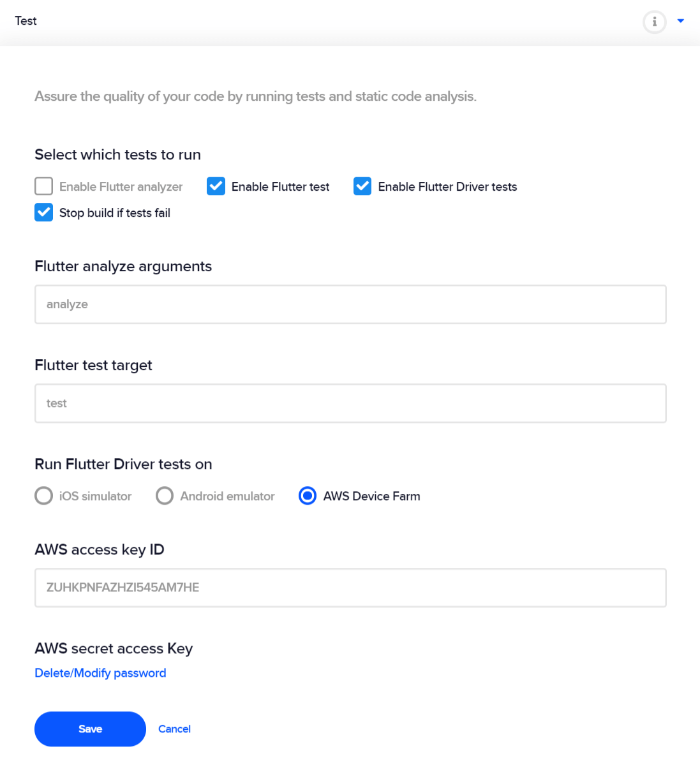The image size is (700, 779).
Task: Select AWS Device Farm option
Action: (x=308, y=496)
